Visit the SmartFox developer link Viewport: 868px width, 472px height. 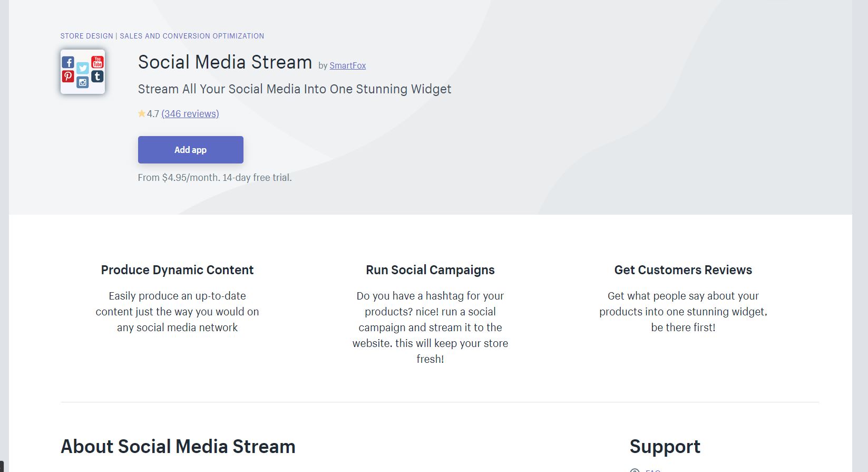pyautogui.click(x=348, y=65)
